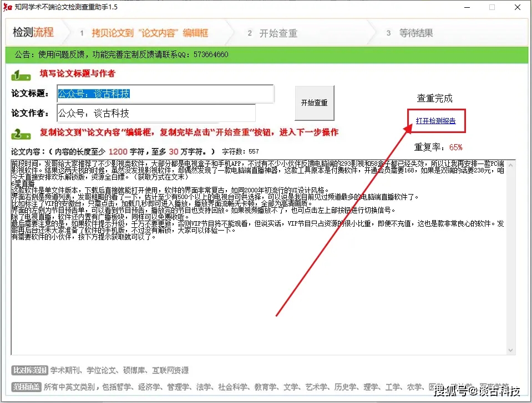Click the 查重完成 status text

click(434, 98)
